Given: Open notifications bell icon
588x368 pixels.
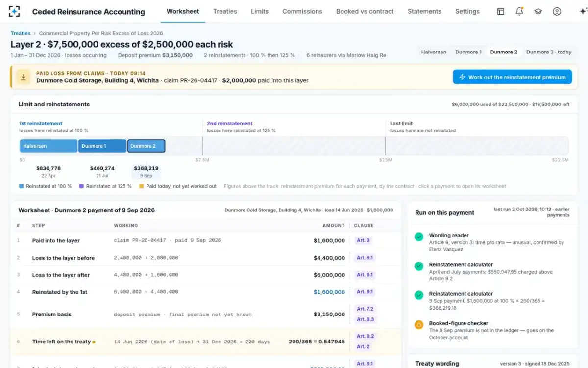Looking at the screenshot, I should point(519,11).
